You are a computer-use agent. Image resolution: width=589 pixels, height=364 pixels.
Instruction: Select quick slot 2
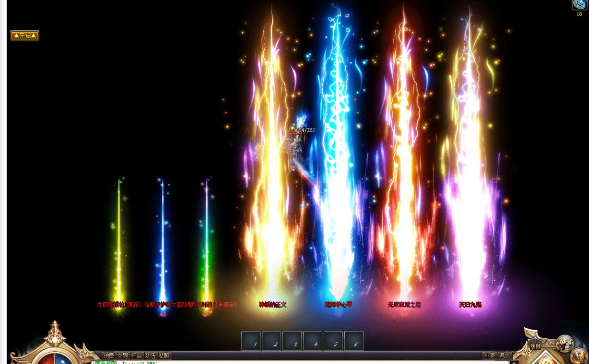pyautogui.click(x=271, y=341)
